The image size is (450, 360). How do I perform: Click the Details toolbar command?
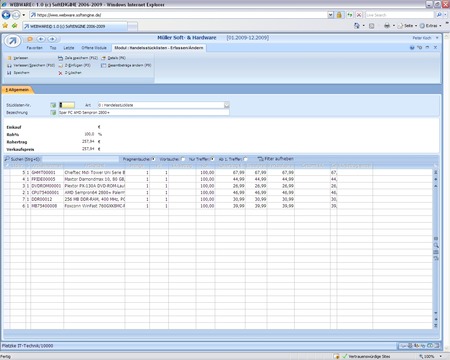tap(113, 58)
